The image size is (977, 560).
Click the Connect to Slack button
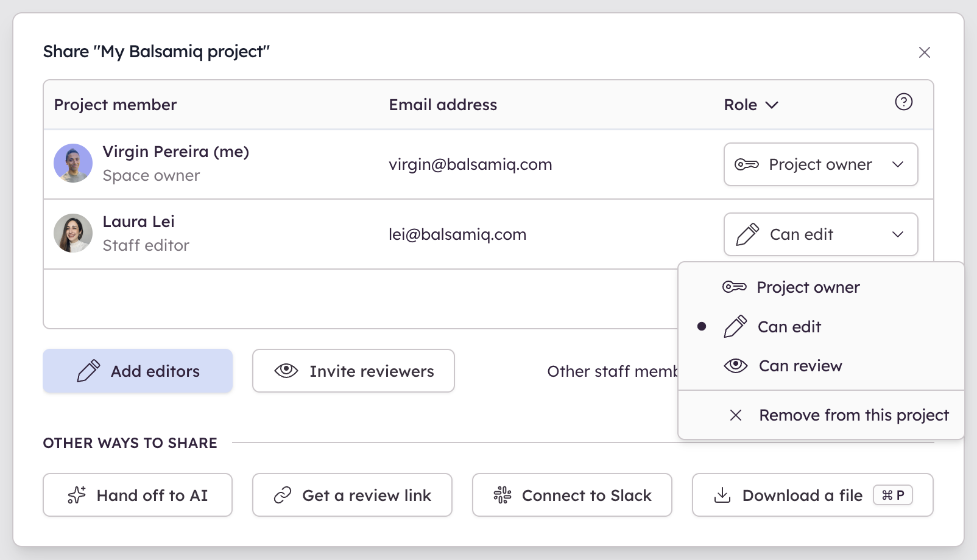(572, 495)
